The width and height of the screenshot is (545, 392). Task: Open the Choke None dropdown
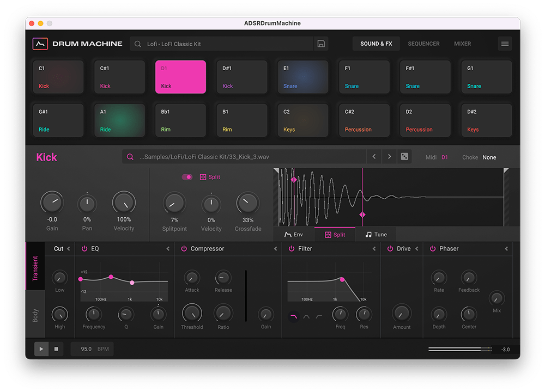(x=489, y=157)
